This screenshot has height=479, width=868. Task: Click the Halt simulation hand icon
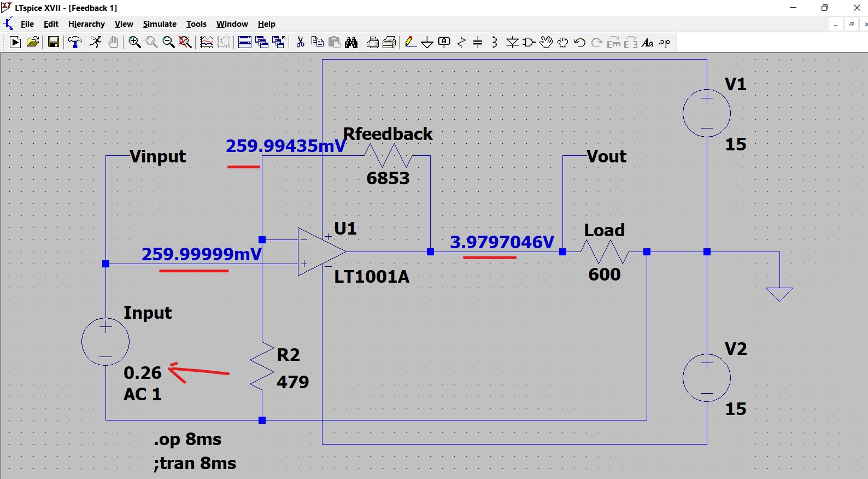coord(113,43)
